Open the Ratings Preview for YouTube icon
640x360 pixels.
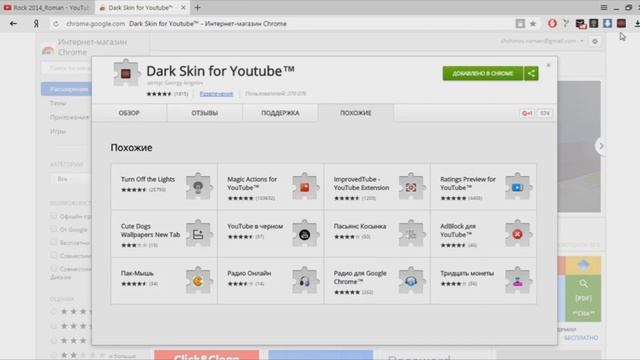(x=518, y=187)
